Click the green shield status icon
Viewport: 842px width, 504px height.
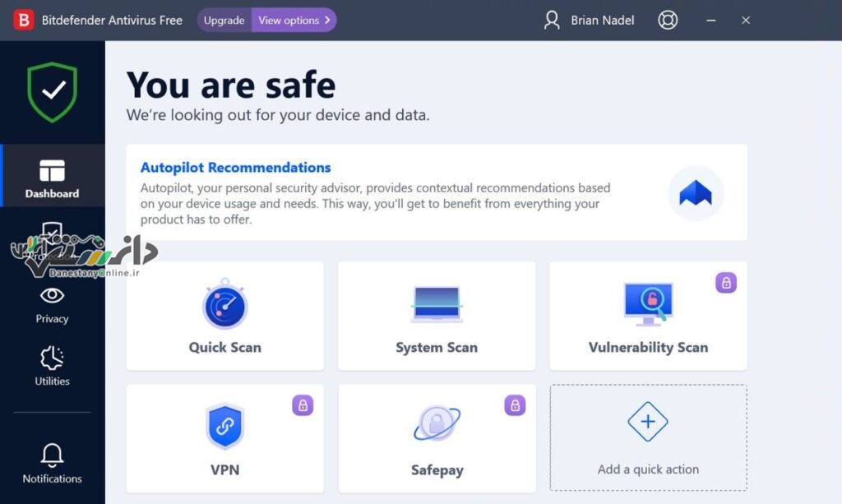click(x=52, y=92)
